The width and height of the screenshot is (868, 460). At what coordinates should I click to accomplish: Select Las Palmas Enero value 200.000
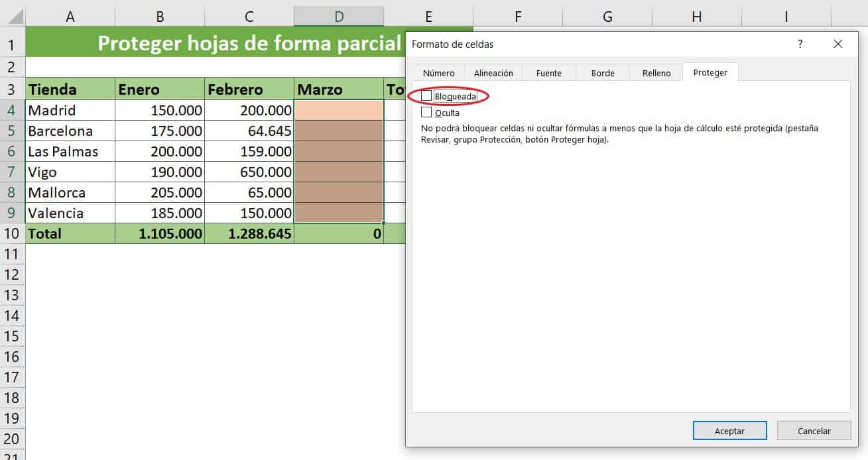click(160, 151)
